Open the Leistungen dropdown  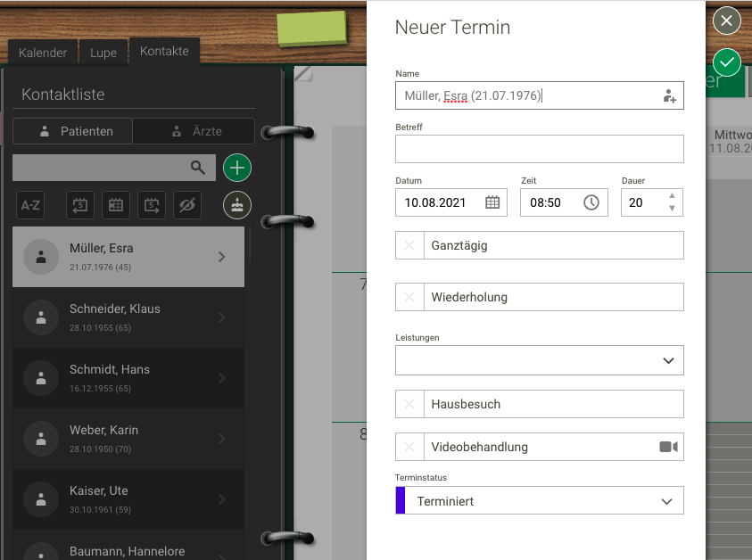coord(667,360)
